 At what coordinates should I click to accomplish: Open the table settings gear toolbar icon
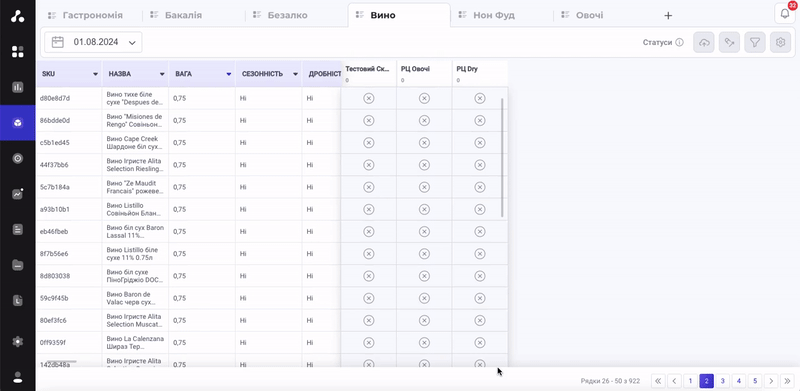780,43
